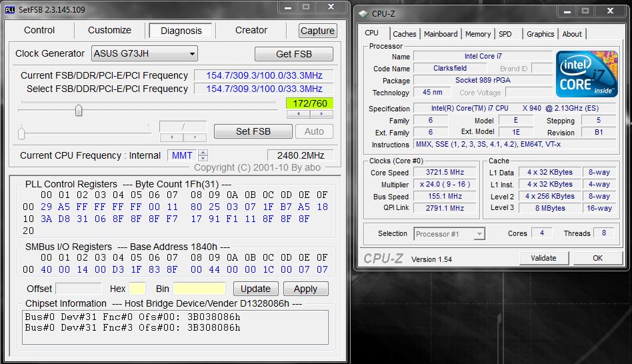Click the Socket 989 rPGA package value
This screenshot has height=364, width=632.
click(483, 80)
